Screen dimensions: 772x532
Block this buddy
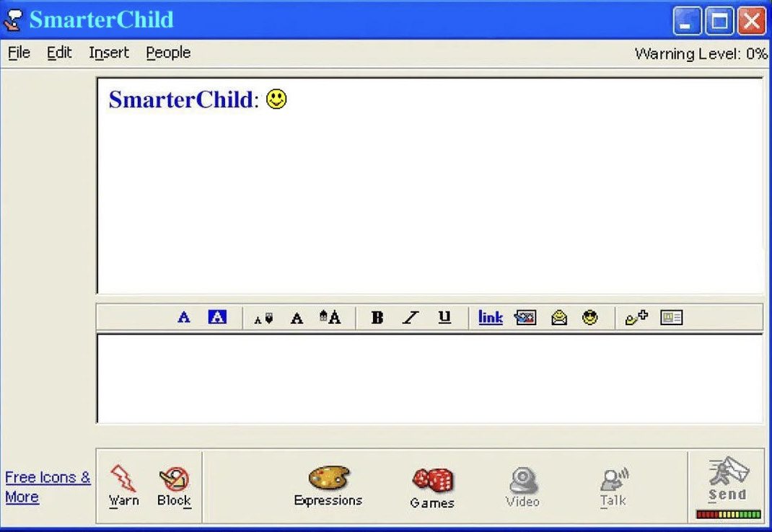click(x=175, y=487)
